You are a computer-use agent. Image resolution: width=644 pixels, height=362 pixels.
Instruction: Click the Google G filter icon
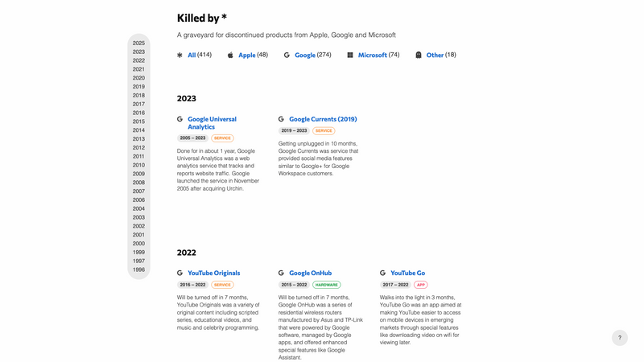(x=287, y=56)
